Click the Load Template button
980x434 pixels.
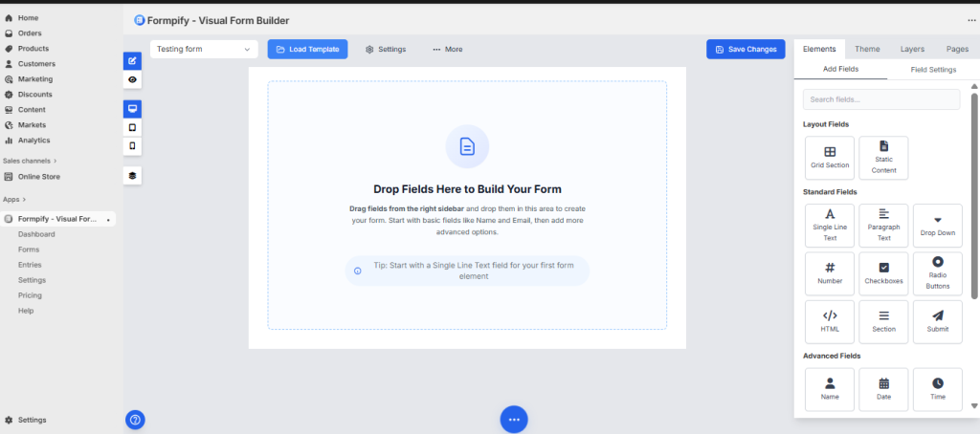click(x=307, y=49)
